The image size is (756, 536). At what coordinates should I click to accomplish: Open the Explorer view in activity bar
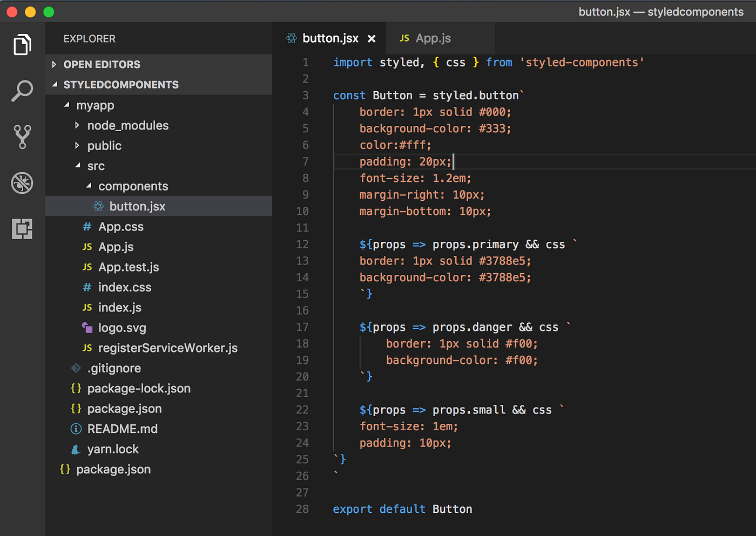[22, 45]
